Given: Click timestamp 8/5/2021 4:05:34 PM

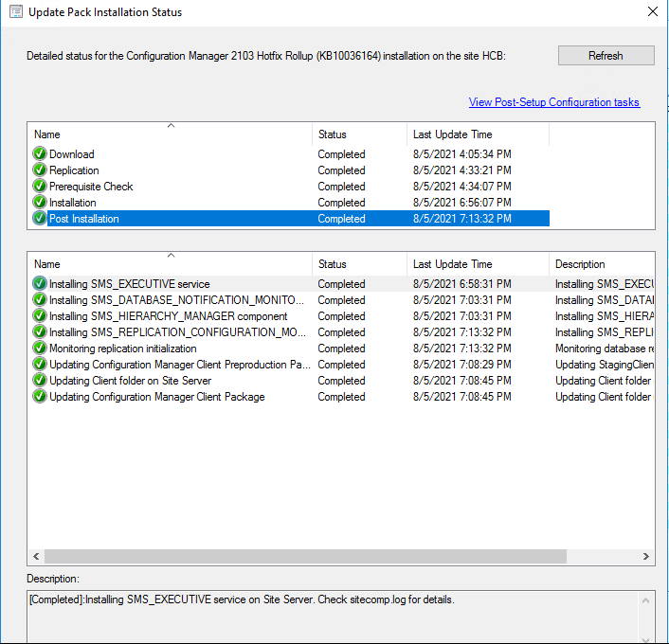Looking at the screenshot, I should coord(462,154).
